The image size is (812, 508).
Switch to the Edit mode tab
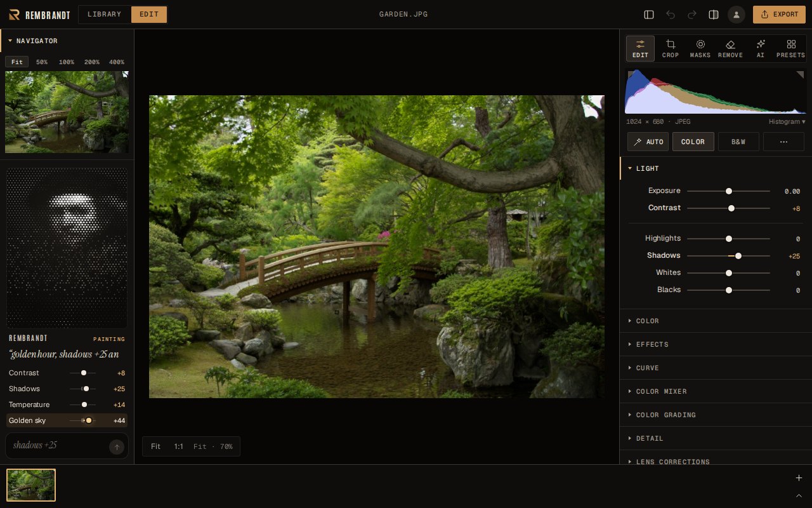[x=149, y=14]
